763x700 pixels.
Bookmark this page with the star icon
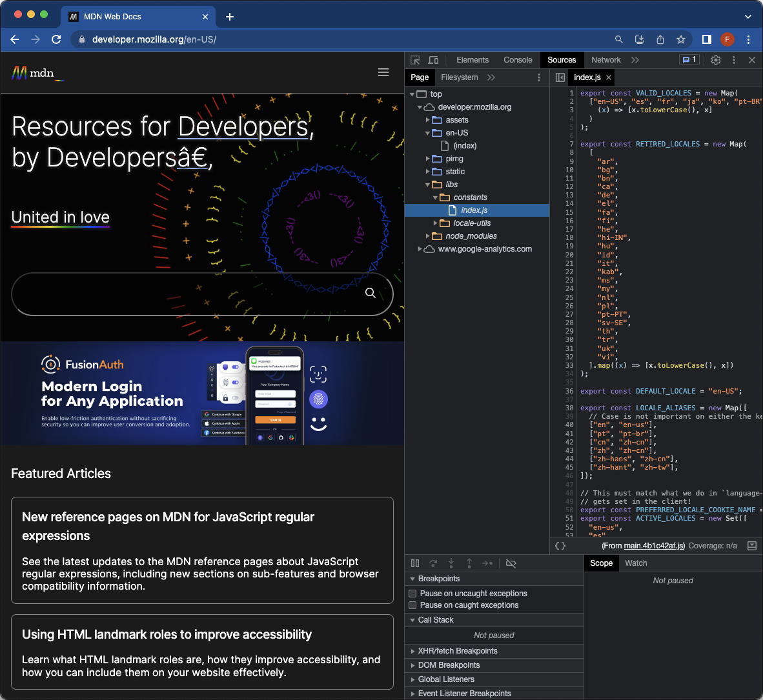click(680, 39)
